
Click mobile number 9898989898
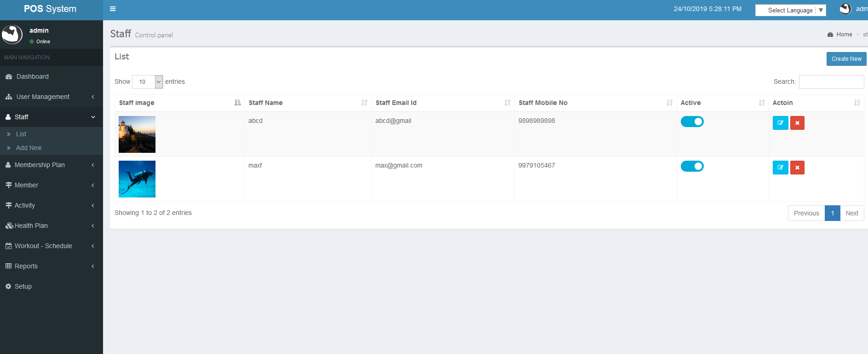click(x=537, y=121)
